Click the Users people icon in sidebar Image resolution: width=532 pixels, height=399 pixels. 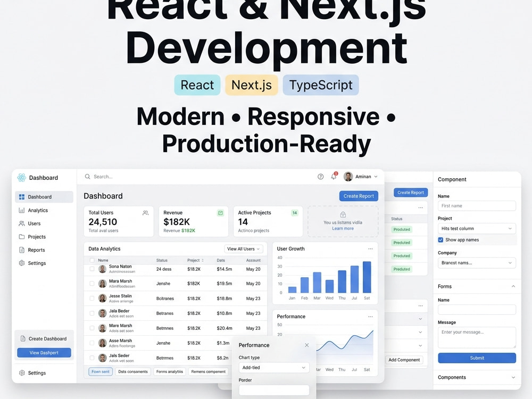[22, 223]
